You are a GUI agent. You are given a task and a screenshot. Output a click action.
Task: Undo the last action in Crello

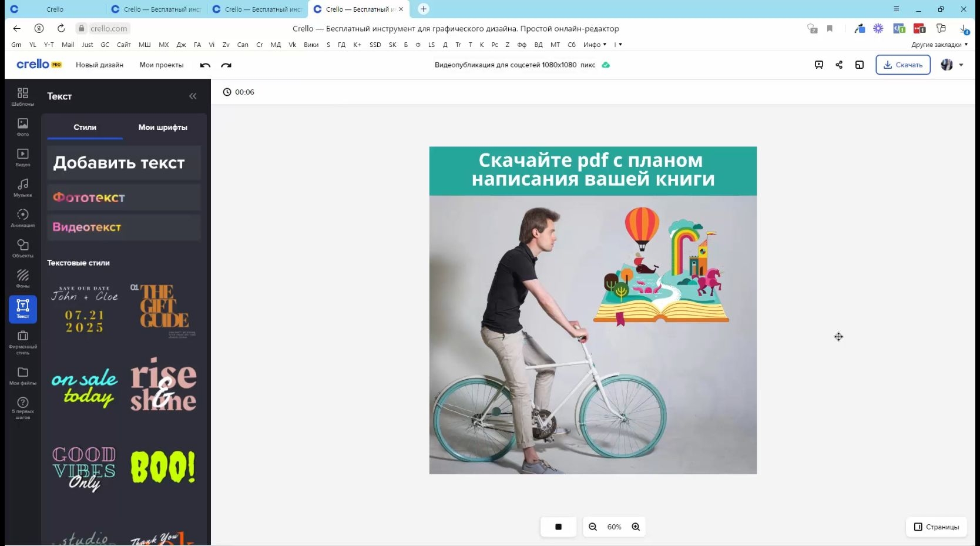click(205, 65)
